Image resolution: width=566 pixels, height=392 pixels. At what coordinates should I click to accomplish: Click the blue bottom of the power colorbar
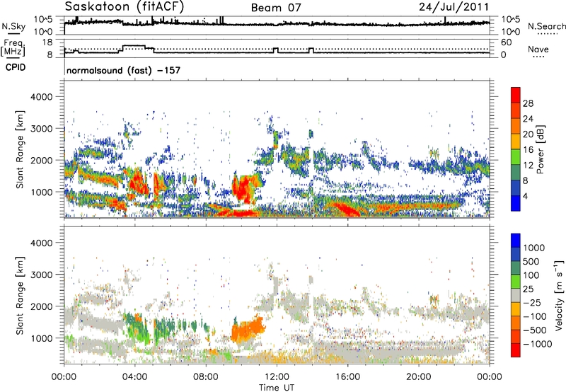(516, 203)
